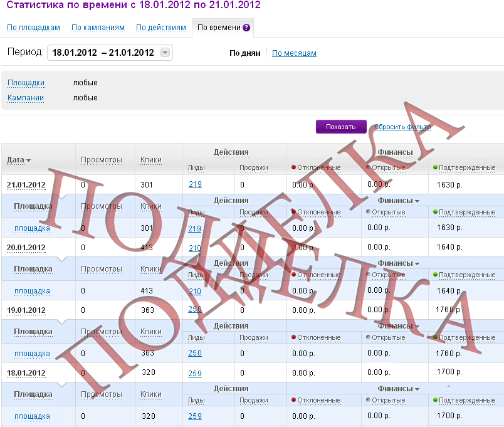Open площадка link under 19.01.2012
Screen dimensions: 504x427
pyautogui.click(x=32, y=354)
